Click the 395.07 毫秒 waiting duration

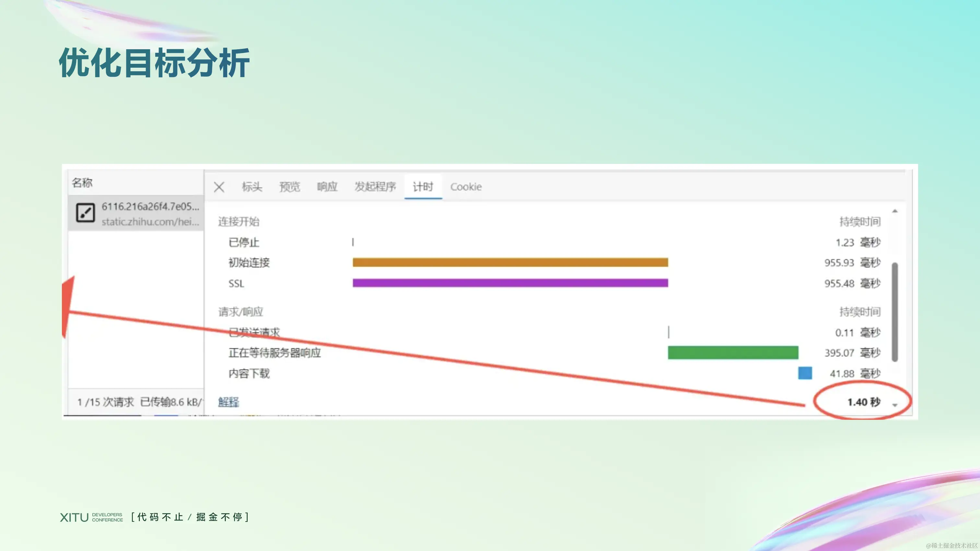[853, 353]
